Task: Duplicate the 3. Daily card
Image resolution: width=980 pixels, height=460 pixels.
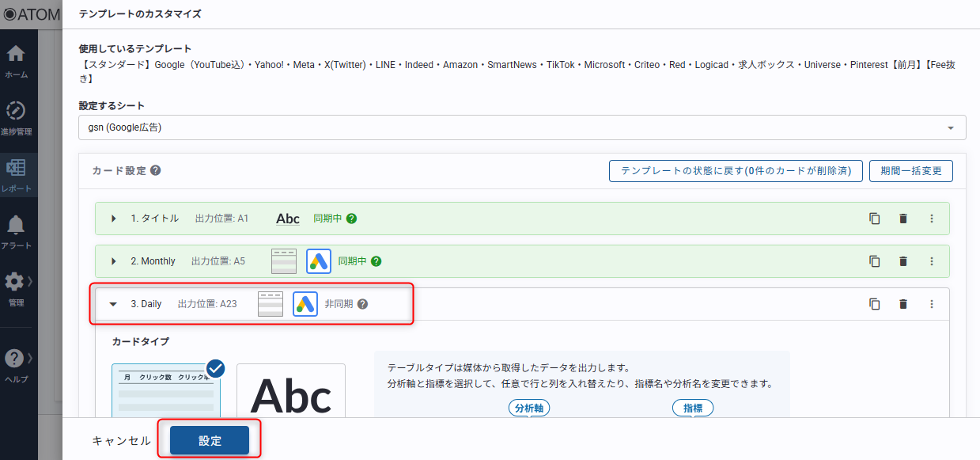Action: (874, 304)
